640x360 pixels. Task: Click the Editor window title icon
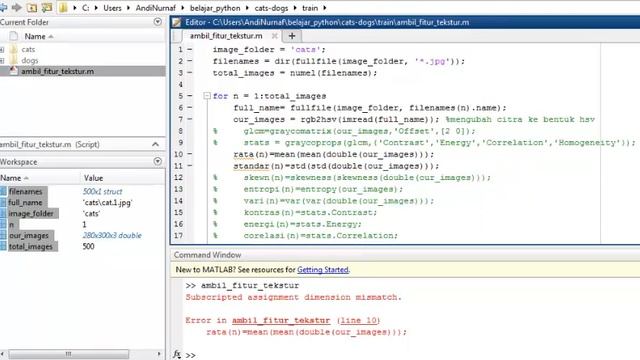pos(176,22)
